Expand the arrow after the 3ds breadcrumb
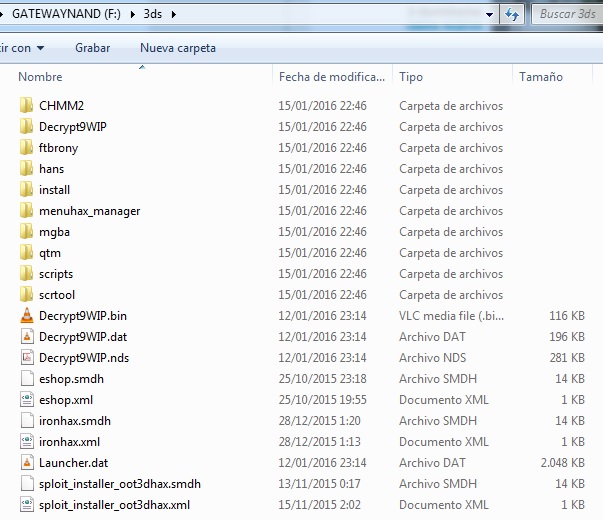Viewport: 603px width, 520px height. click(x=173, y=15)
